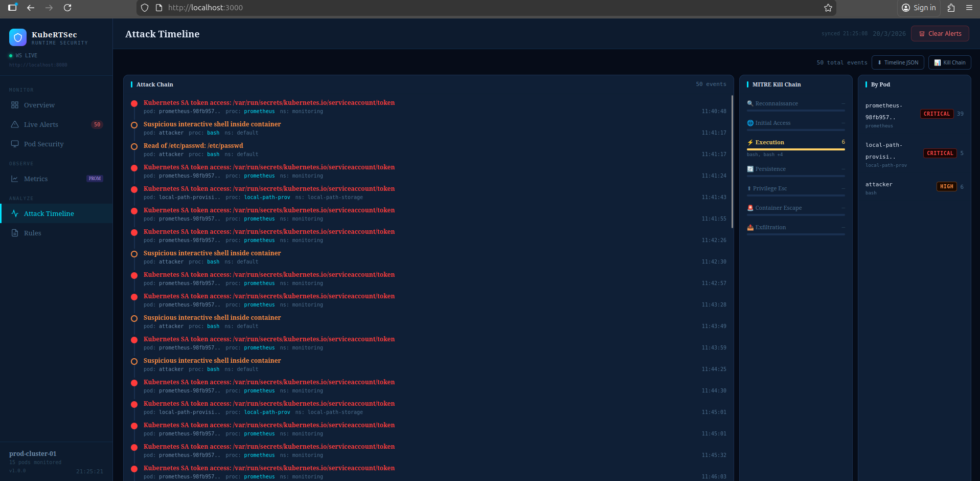The width and height of the screenshot is (980, 481).
Task: Click the Exfiltration icon in kill chain
Action: pos(749,227)
